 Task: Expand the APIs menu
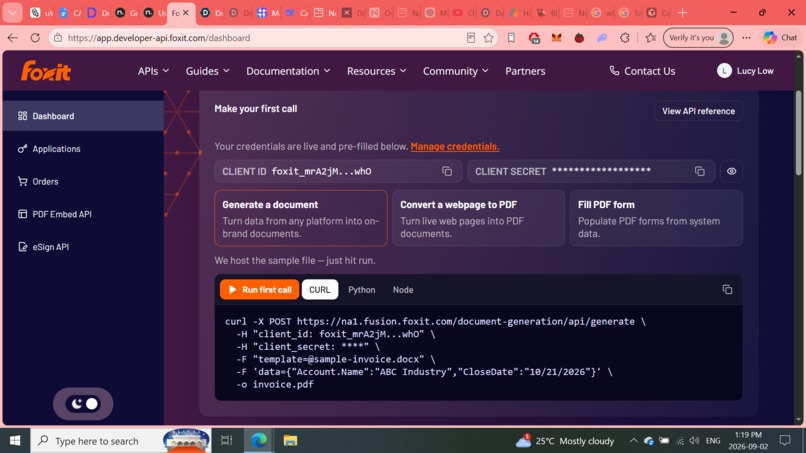pos(153,71)
